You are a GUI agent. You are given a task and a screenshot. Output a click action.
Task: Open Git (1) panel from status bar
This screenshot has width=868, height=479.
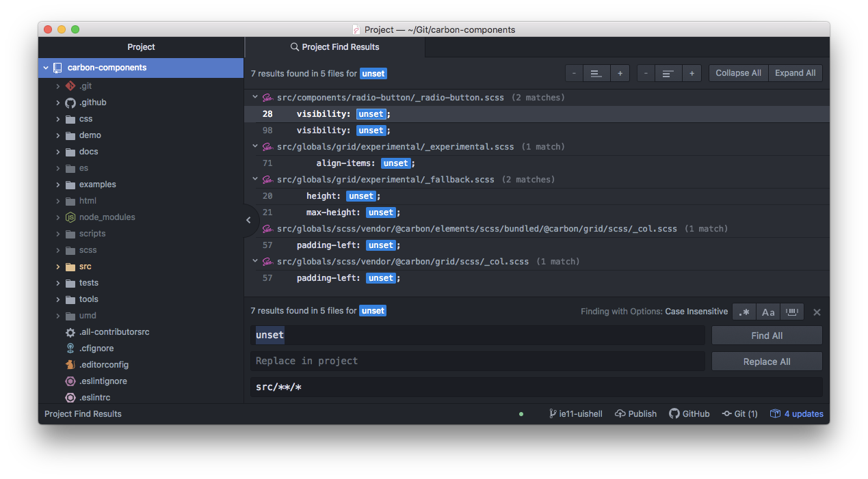coord(740,414)
